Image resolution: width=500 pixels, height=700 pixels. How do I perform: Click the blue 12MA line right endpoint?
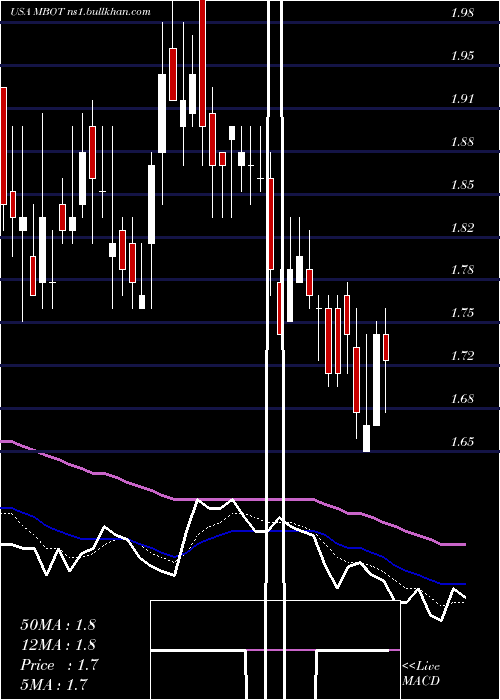(x=464, y=584)
